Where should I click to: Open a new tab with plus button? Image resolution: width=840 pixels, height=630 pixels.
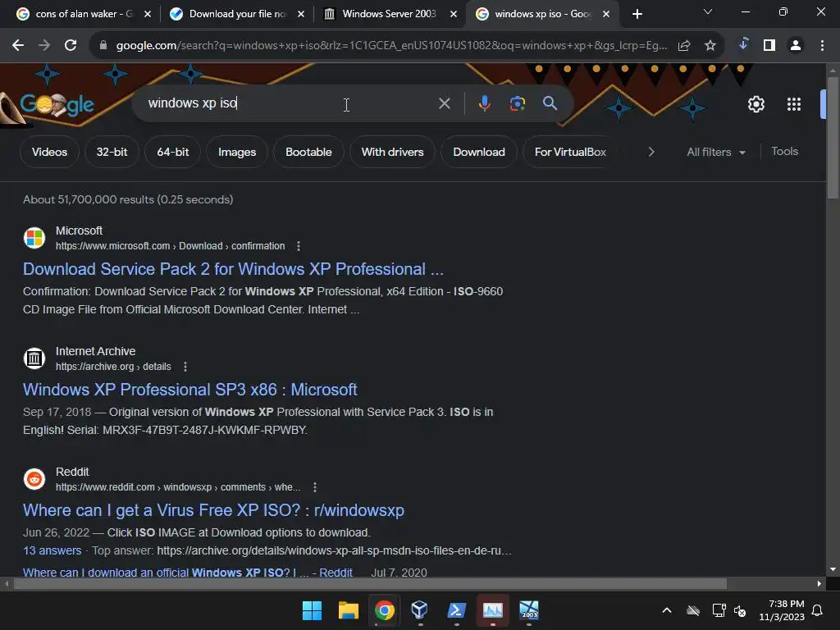637,14
